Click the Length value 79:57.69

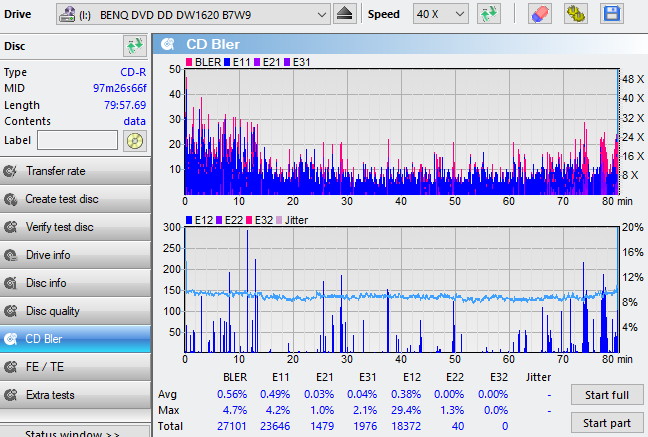click(125, 105)
